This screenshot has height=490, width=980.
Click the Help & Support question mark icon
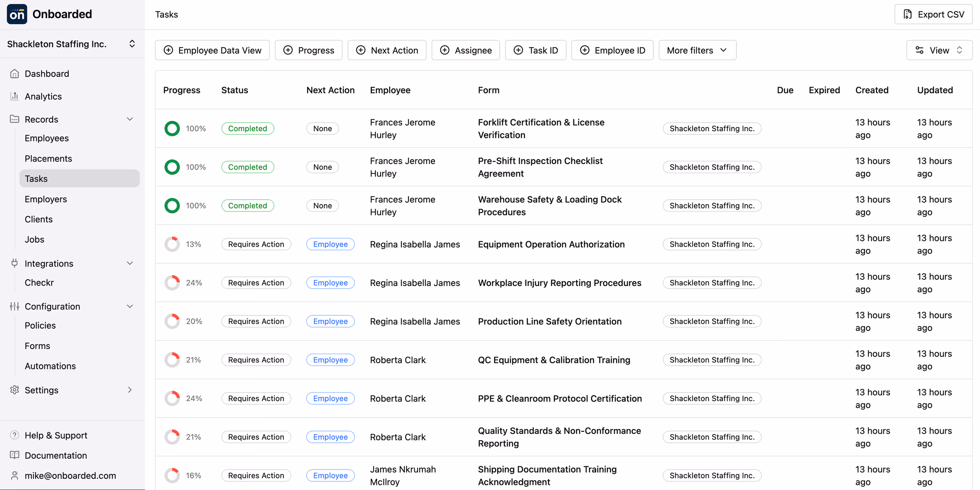[14, 435]
